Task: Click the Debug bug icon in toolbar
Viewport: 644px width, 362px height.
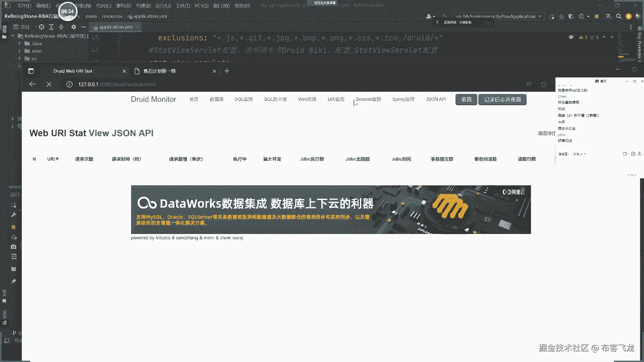Action: coord(561,16)
